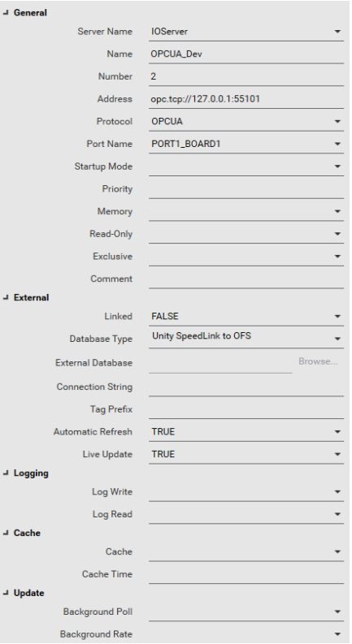The width and height of the screenshot is (352, 644).
Task: Click the Name field containing OPCUA_Dev
Action: tap(246, 54)
